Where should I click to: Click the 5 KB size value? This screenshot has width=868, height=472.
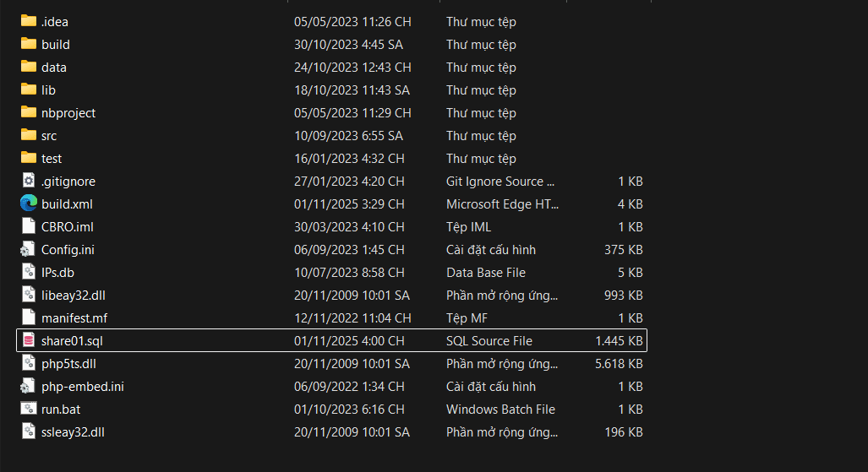click(x=631, y=272)
